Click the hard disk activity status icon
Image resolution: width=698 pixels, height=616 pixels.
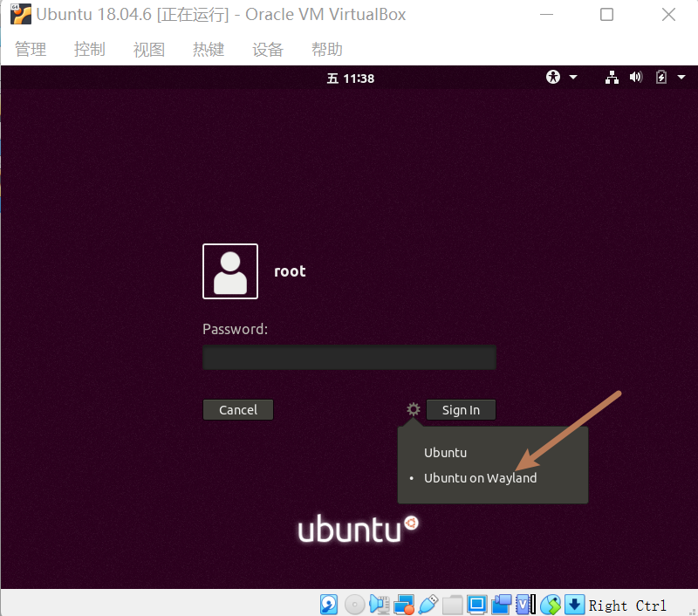coord(329,605)
